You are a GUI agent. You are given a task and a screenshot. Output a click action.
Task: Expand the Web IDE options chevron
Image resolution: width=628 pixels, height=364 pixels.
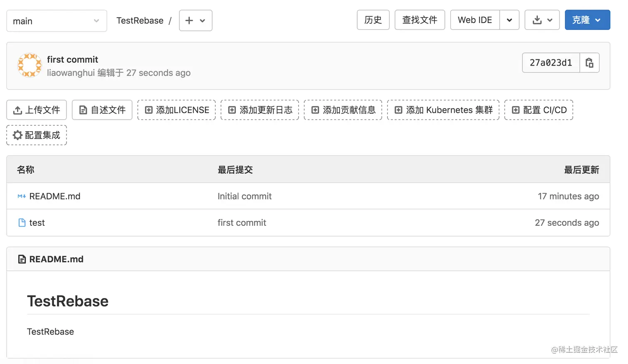point(509,20)
